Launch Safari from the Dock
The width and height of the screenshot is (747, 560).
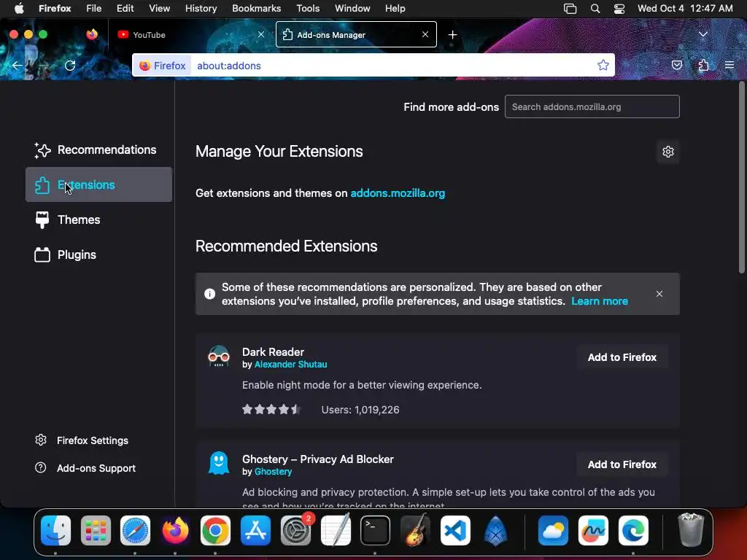click(135, 531)
